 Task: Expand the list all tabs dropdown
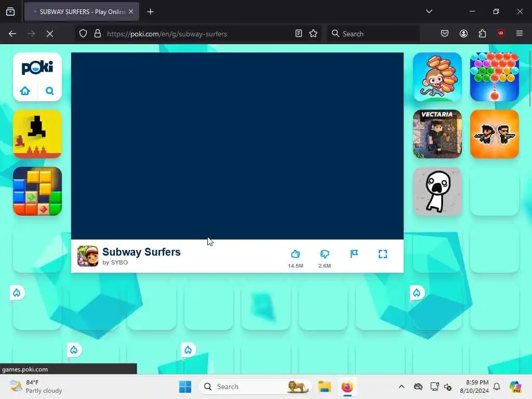click(x=429, y=11)
